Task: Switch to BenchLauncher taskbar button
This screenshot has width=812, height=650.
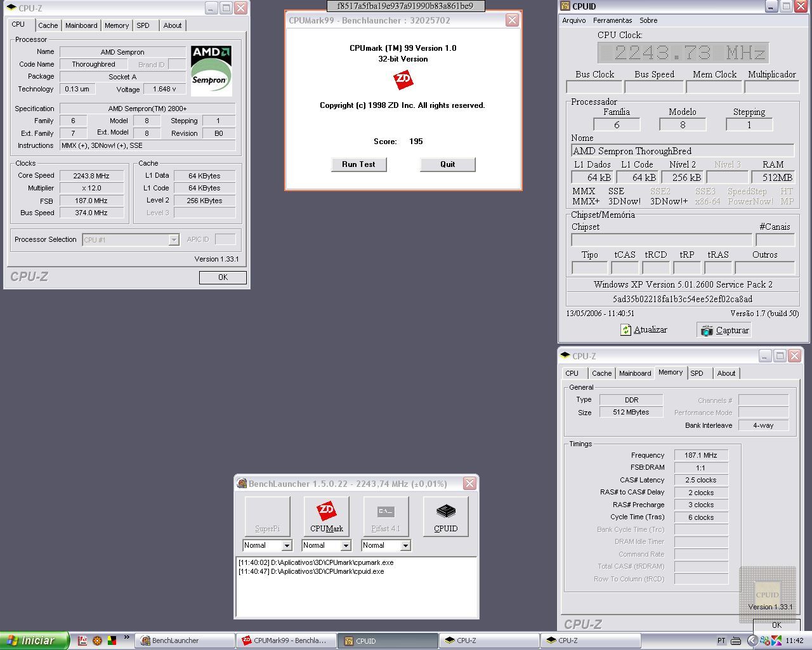Action: pyautogui.click(x=185, y=640)
